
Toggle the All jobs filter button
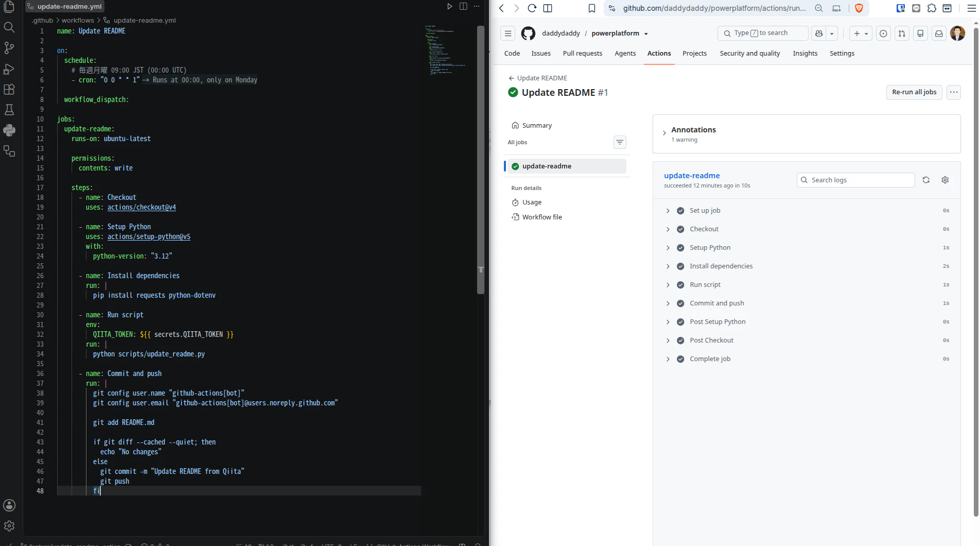(x=620, y=142)
